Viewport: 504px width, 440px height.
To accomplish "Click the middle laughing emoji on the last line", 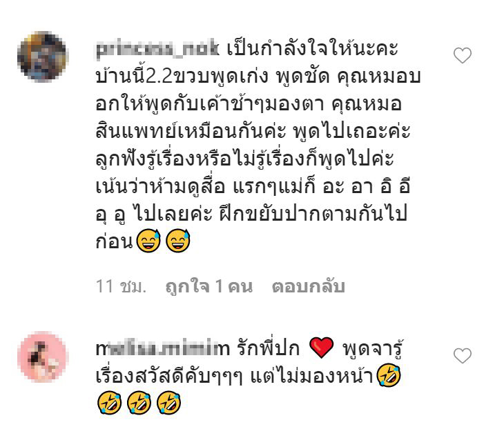I will pyautogui.click(x=139, y=402).
